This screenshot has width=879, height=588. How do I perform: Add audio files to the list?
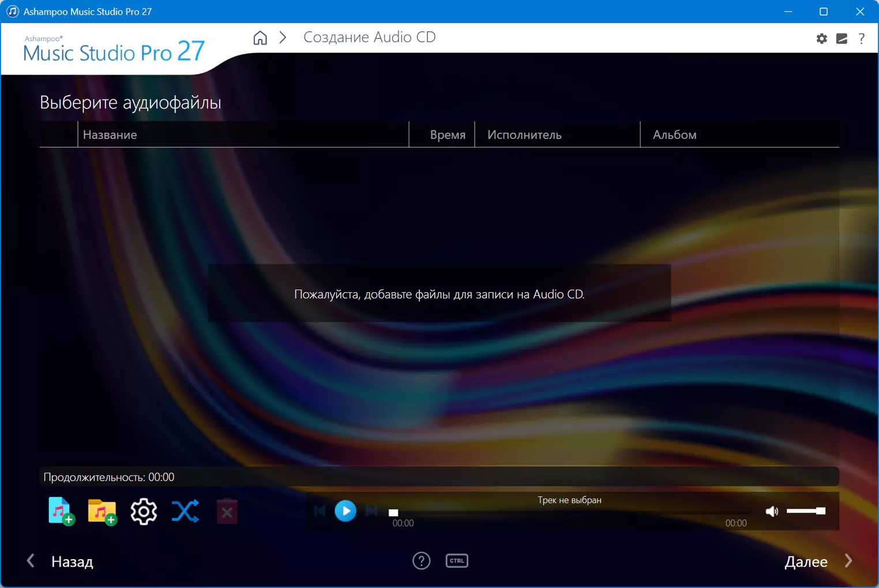coord(61,511)
